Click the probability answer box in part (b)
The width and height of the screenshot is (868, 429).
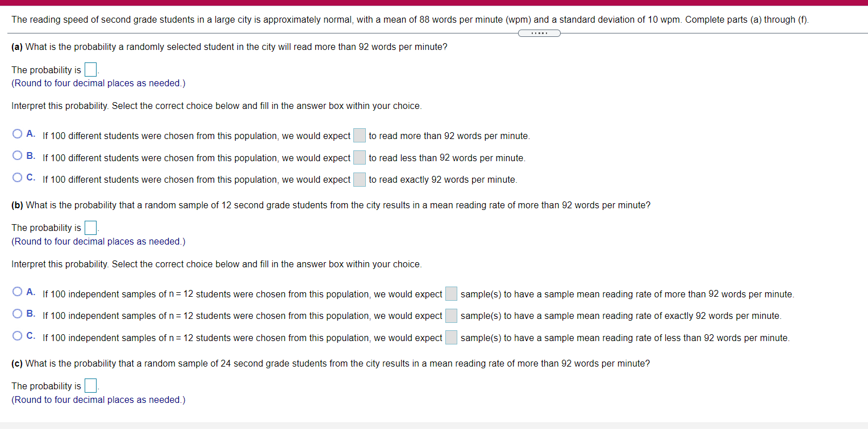90,228
